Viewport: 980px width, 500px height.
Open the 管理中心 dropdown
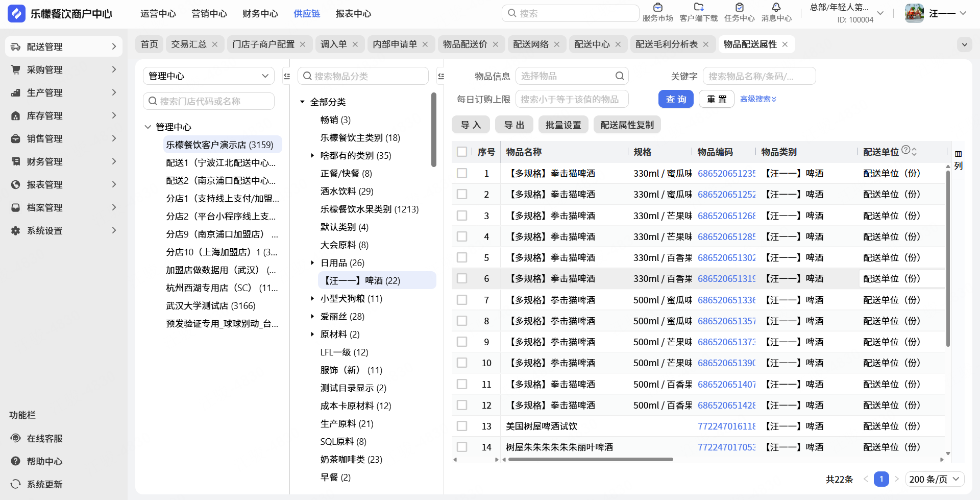coord(208,76)
